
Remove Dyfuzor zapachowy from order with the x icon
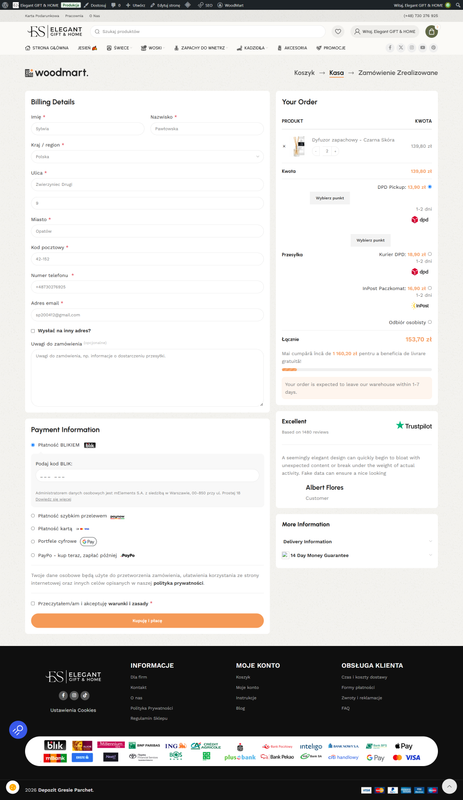[x=284, y=146]
